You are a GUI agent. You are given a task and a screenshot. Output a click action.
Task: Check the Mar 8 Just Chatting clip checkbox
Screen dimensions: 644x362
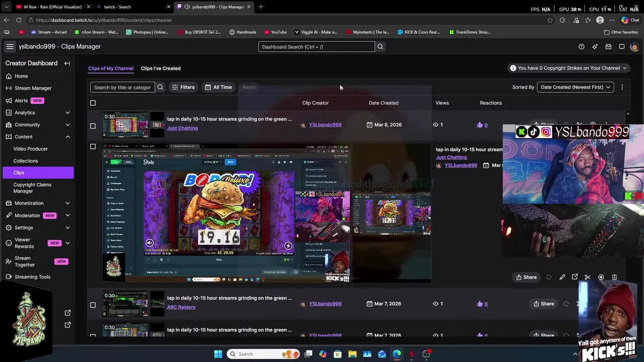(x=93, y=126)
